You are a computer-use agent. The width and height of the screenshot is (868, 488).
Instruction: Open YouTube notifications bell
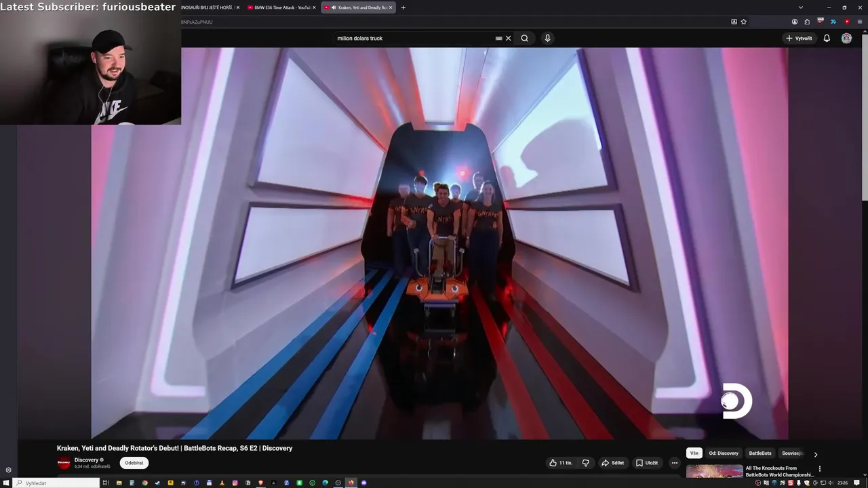[x=827, y=38]
